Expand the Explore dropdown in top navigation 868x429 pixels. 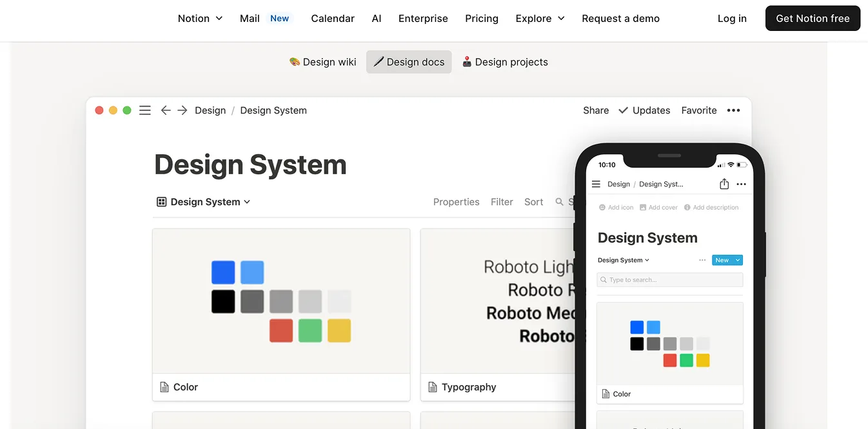coord(540,19)
